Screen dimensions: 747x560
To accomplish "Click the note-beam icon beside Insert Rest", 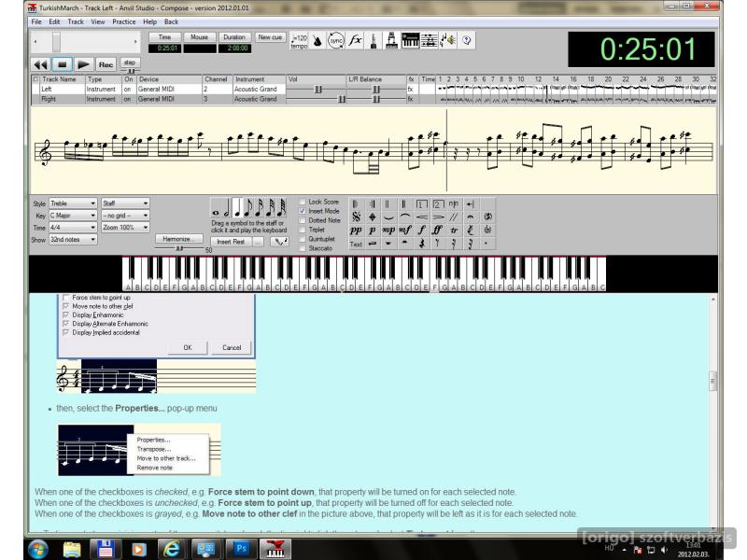I will [279, 242].
